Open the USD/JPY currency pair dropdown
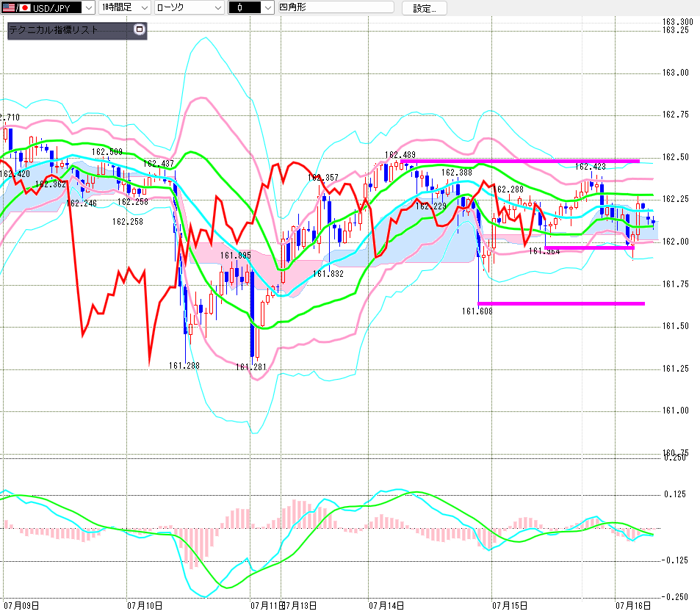Image resolution: width=700 pixels, height=614 pixels. (48, 7)
